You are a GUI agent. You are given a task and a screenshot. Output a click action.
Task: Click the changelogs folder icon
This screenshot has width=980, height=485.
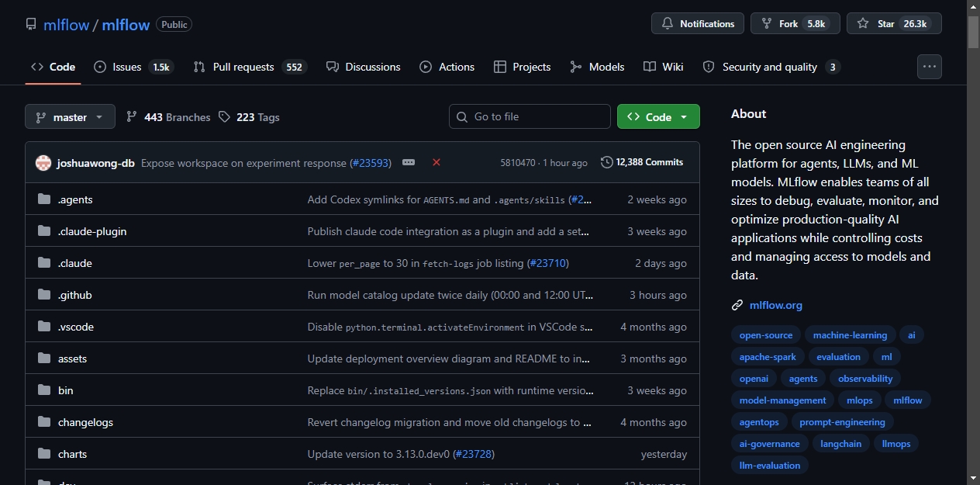coord(44,422)
